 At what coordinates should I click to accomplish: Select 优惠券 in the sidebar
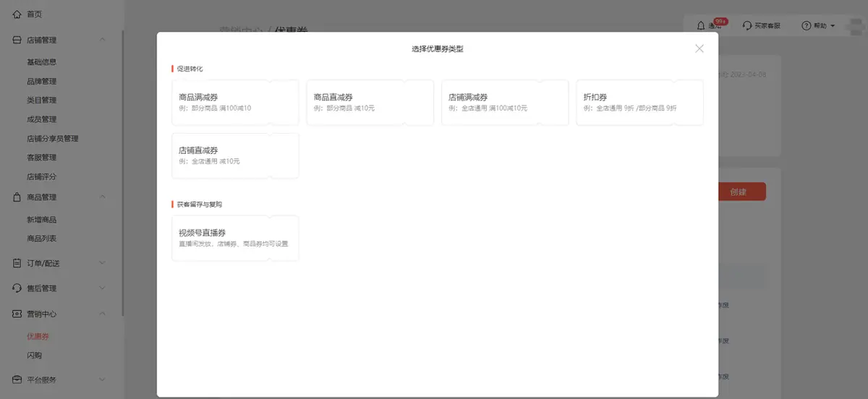[x=38, y=336]
